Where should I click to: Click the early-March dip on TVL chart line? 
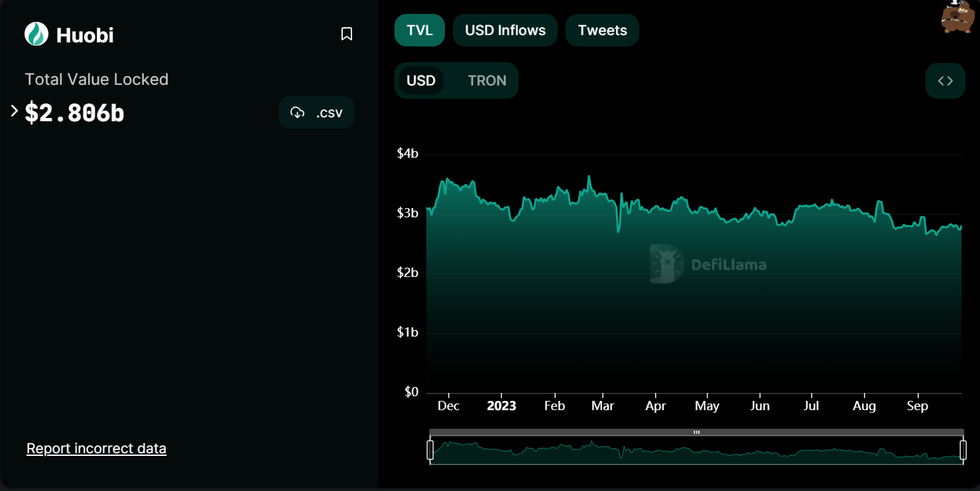coord(618,231)
